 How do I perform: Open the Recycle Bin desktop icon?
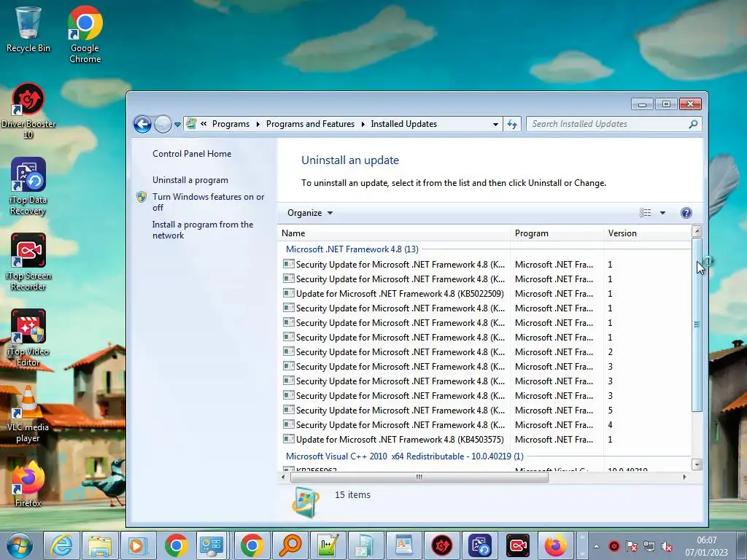[x=28, y=30]
